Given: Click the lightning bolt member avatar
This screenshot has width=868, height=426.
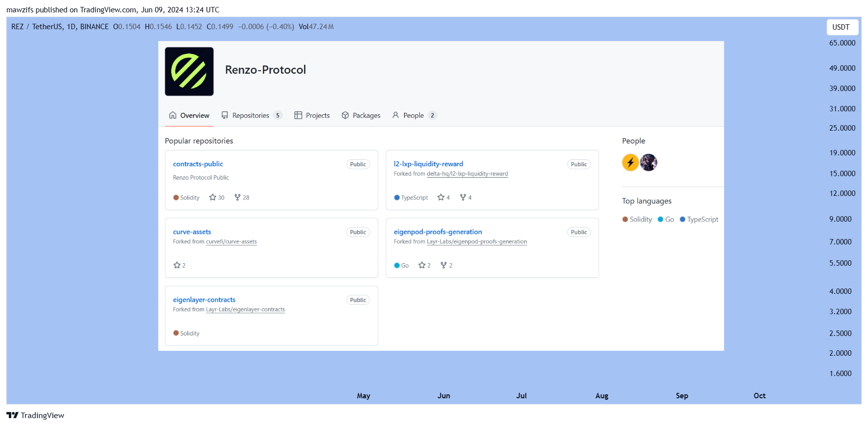Looking at the screenshot, I should [x=630, y=162].
